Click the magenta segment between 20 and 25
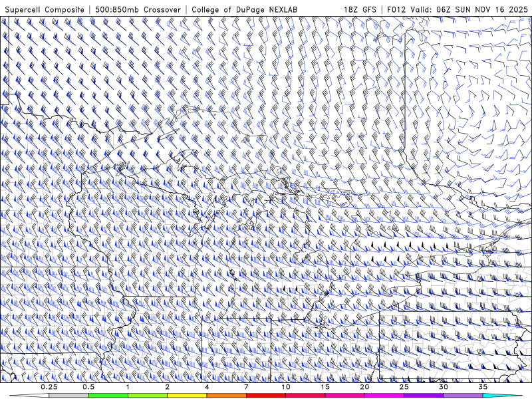532x399 pixels. (384, 396)
